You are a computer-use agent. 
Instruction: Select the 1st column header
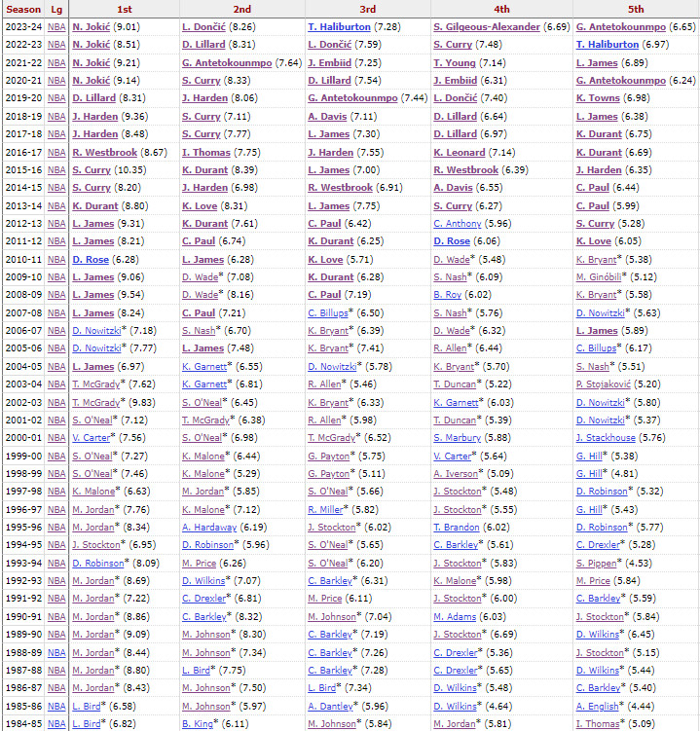point(124,10)
